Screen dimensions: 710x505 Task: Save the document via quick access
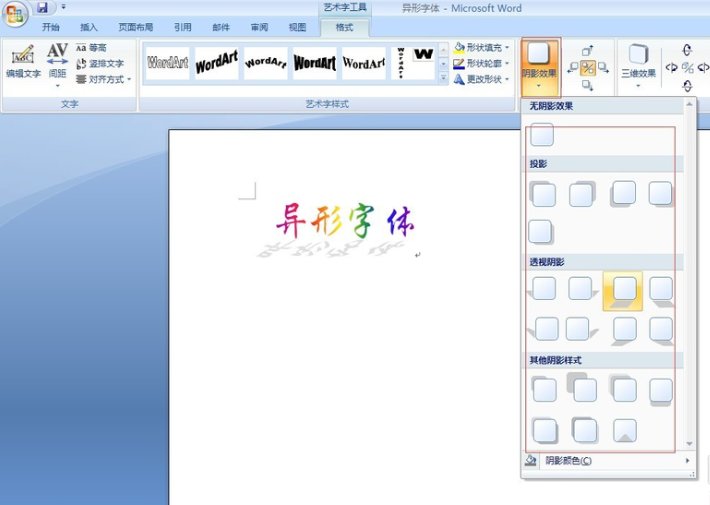pos(43,7)
